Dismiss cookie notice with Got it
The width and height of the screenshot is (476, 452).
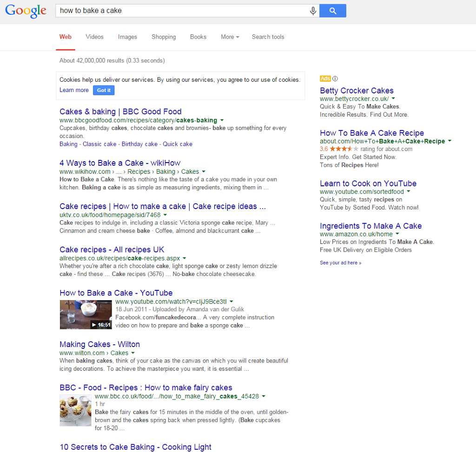[x=104, y=91]
